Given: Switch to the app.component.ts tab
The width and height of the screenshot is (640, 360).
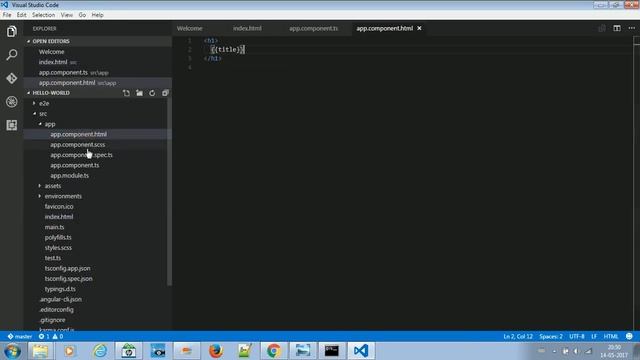Looking at the screenshot, I should (313, 28).
